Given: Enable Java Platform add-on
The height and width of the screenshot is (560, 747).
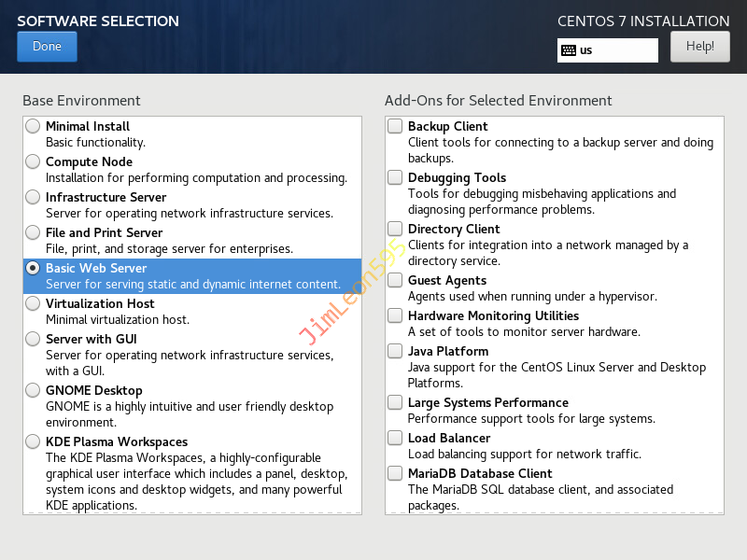Looking at the screenshot, I should pos(395,351).
